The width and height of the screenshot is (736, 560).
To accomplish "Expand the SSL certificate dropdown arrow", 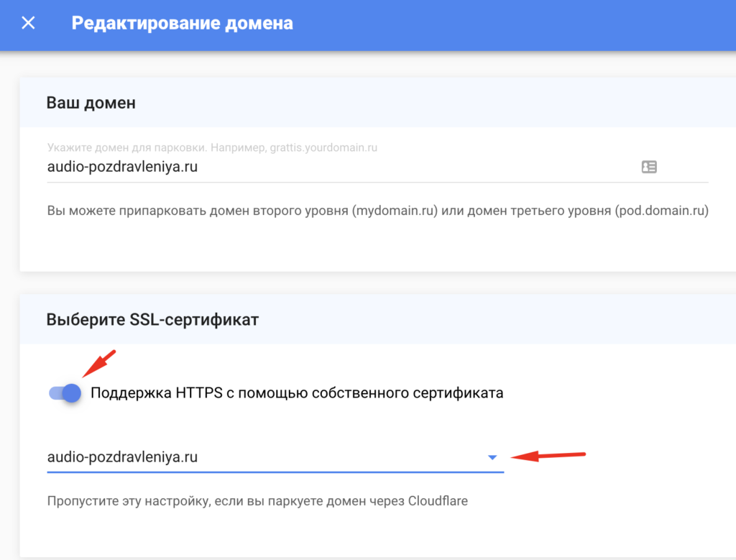I will (492, 457).
